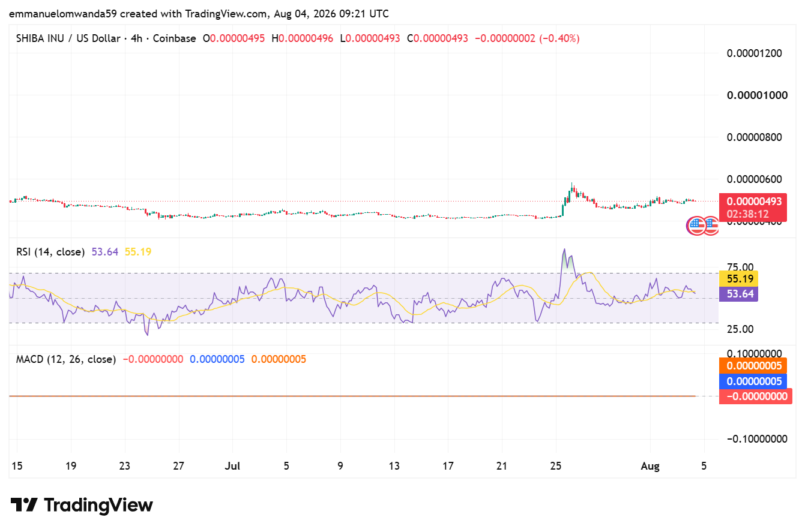Click the TradingView logo icon beside the wordmark
Image resolution: width=805 pixels, height=532 pixels.
pos(25,505)
